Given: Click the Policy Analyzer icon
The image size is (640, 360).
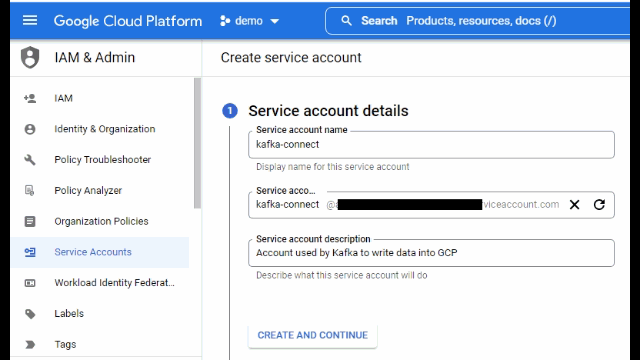Looking at the screenshot, I should [x=30, y=190].
